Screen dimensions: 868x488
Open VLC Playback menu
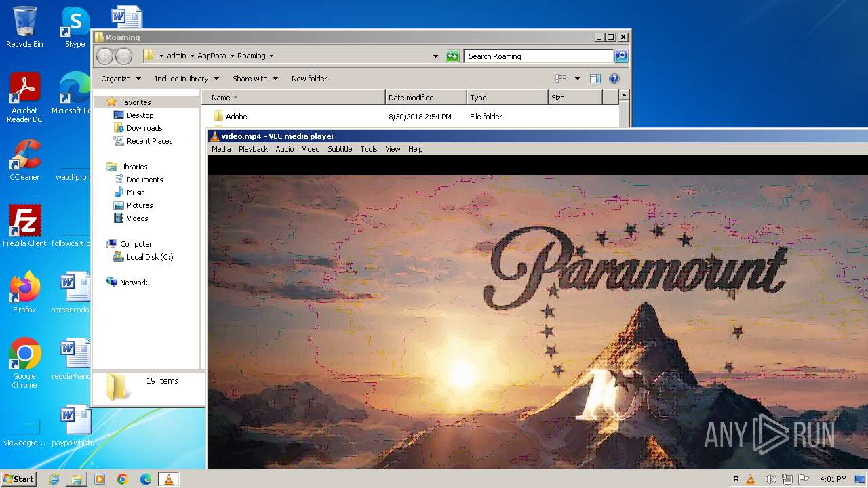(253, 149)
